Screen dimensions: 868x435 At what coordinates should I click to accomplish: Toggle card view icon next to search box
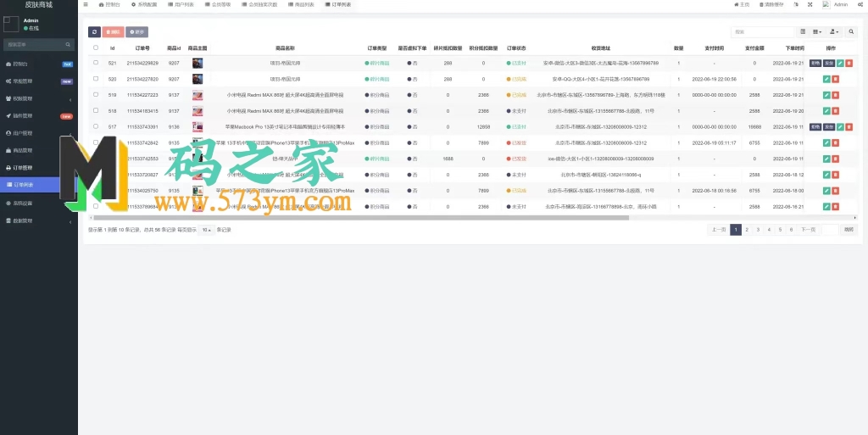click(x=803, y=32)
